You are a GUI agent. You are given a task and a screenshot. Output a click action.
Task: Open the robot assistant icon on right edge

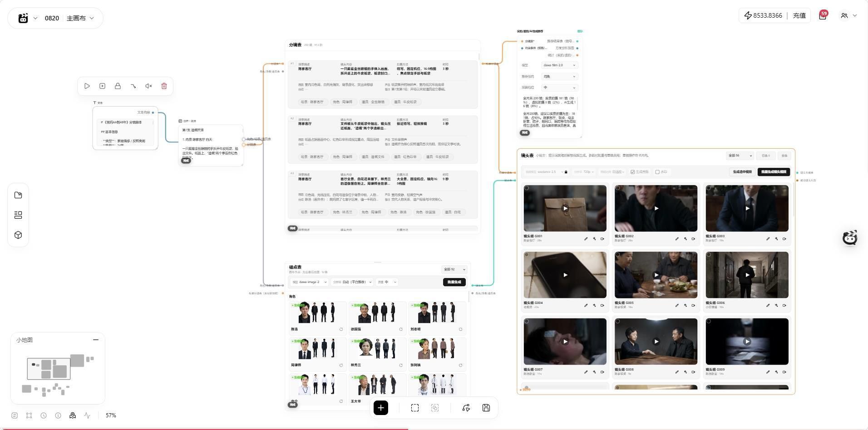point(850,238)
